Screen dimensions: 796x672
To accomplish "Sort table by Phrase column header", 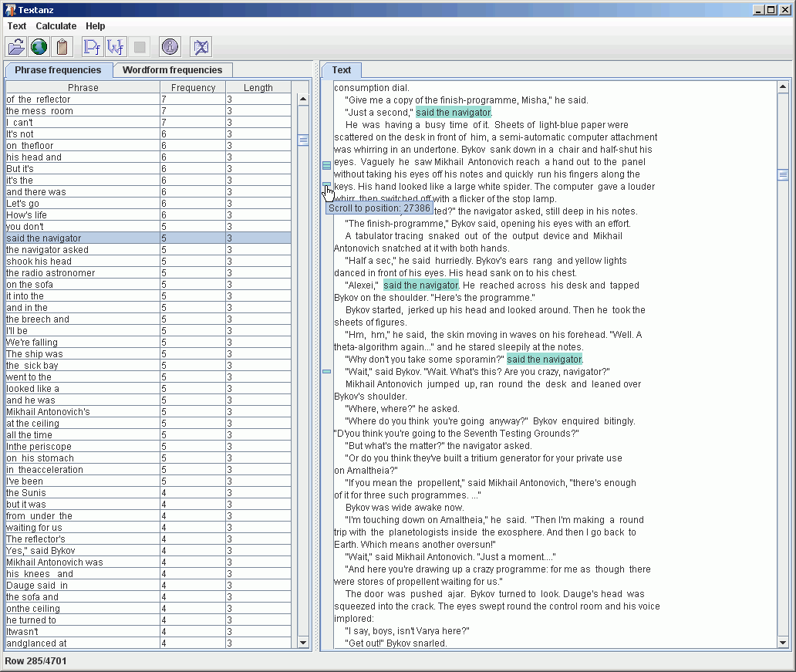I will tap(83, 87).
